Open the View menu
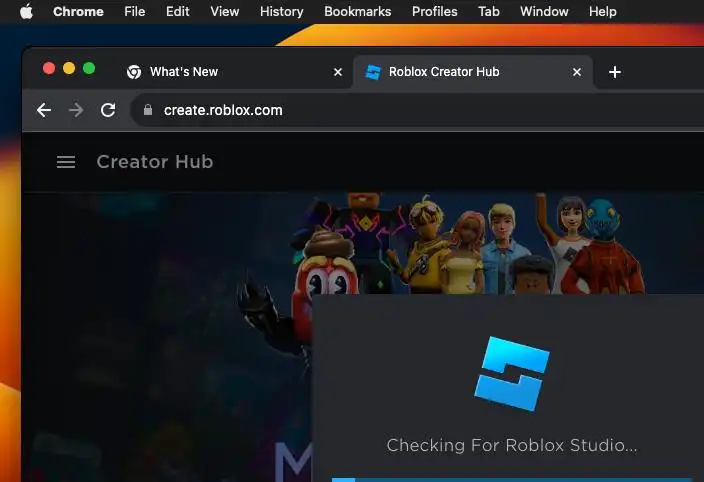The width and height of the screenshot is (704, 482). (x=224, y=11)
